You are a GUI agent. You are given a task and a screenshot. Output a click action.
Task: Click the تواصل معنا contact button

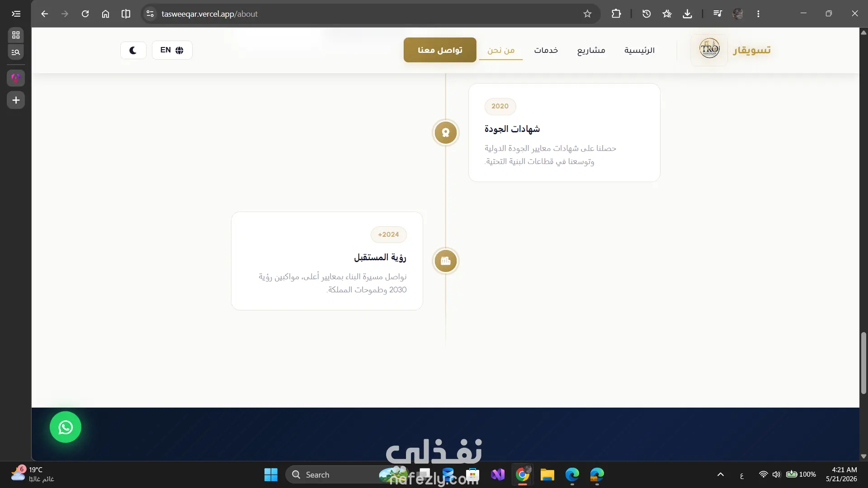click(440, 50)
